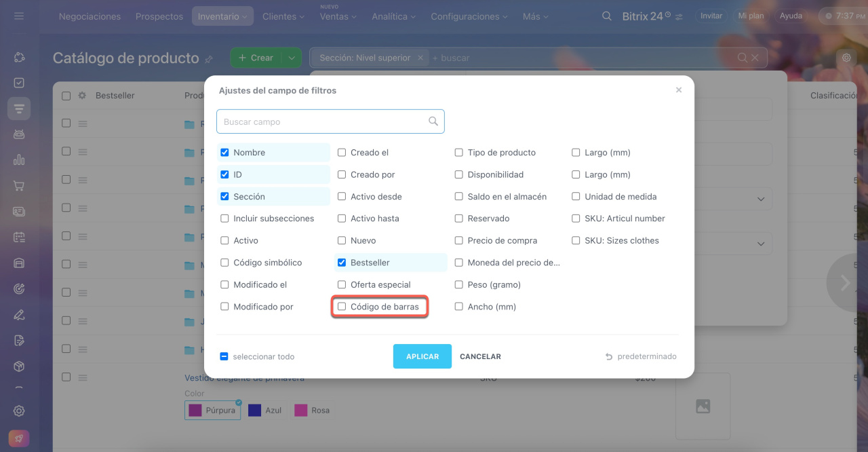Select the Púrpura color swatch

click(x=212, y=410)
